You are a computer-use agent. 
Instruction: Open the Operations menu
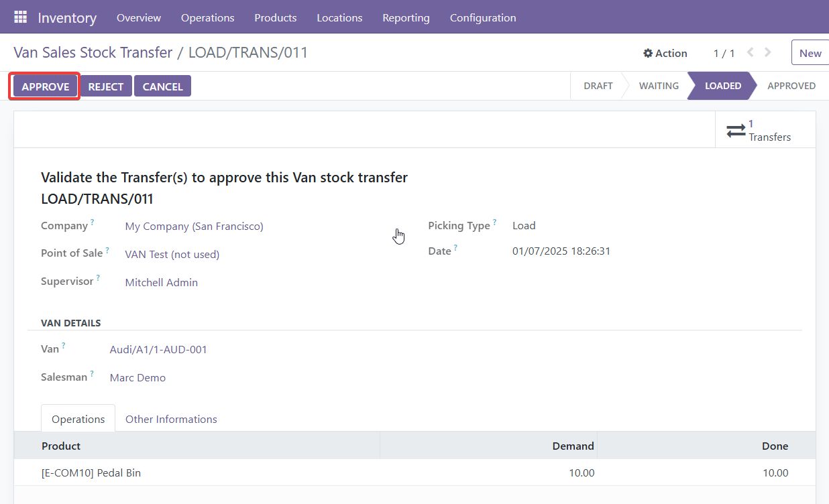pyautogui.click(x=207, y=17)
